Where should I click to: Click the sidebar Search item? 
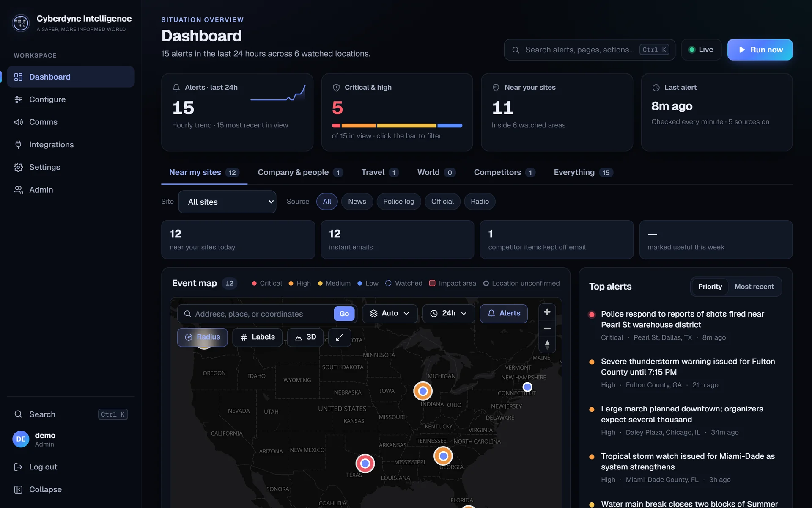pos(71,414)
